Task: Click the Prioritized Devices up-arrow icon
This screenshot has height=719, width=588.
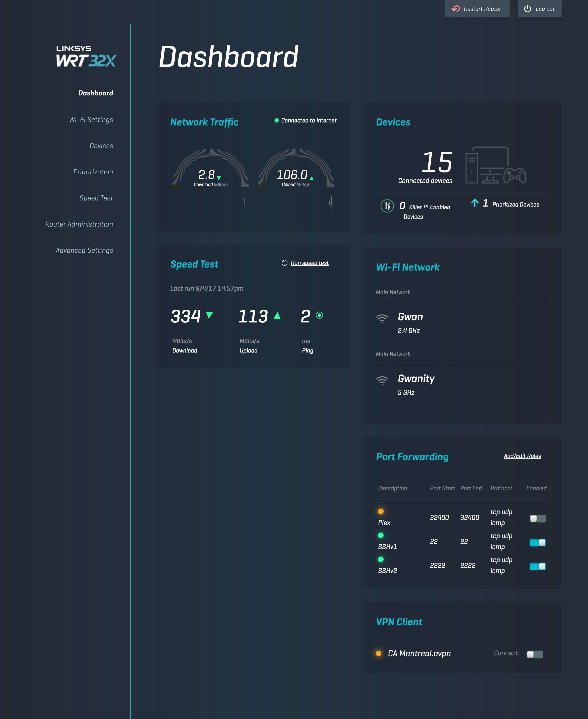Action: pyautogui.click(x=474, y=203)
